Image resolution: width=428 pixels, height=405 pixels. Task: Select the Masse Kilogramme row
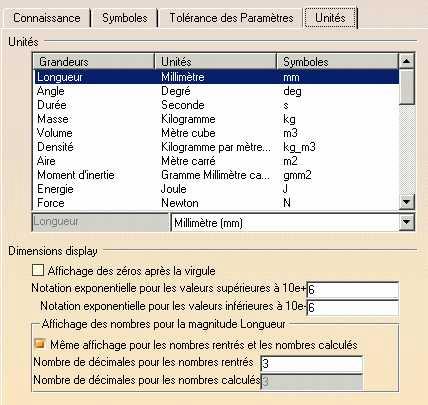(x=217, y=119)
